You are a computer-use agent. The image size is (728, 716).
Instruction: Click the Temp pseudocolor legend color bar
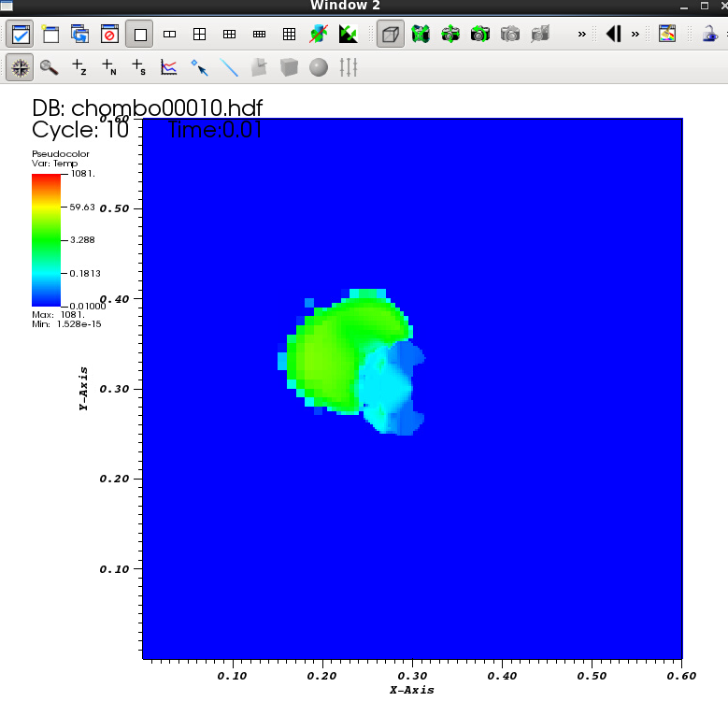[x=46, y=240]
